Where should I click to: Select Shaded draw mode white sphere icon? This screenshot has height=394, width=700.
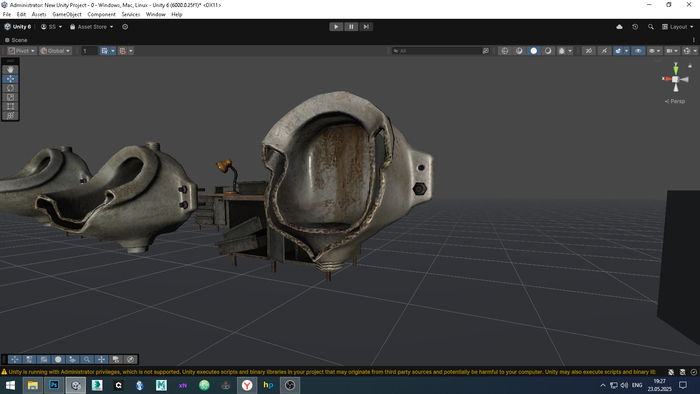point(533,51)
